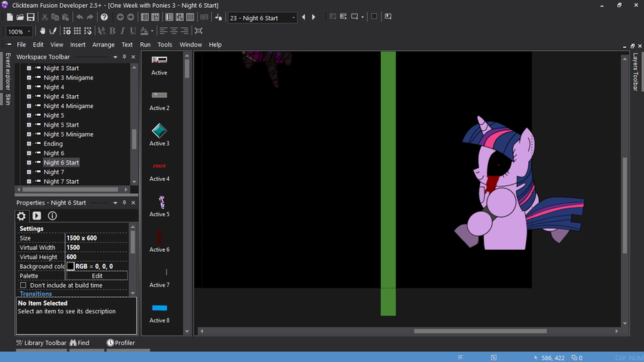
Task: Pin the Properties panel
Action: coord(125,202)
